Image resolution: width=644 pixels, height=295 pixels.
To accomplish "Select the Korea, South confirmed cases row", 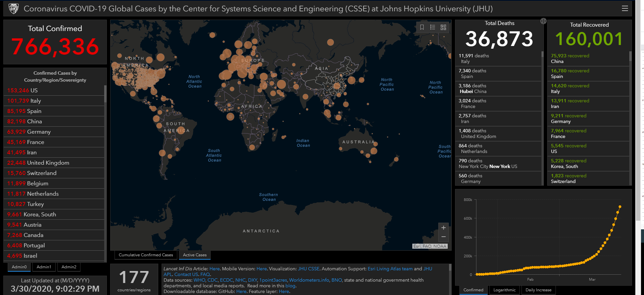I will tap(54, 214).
